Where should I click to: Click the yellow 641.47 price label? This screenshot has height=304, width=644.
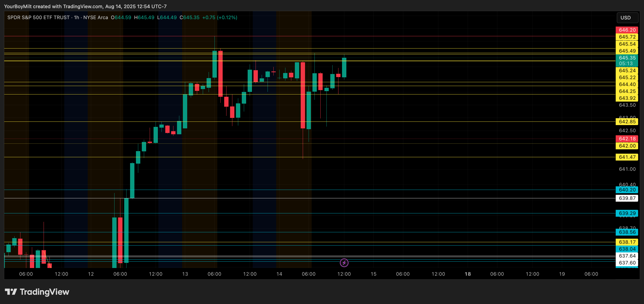pos(627,157)
